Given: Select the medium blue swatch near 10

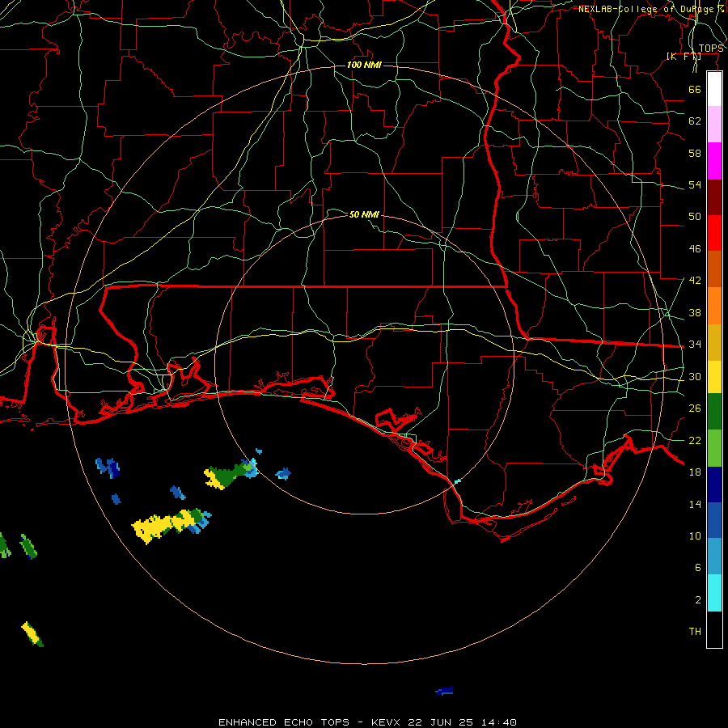Looking at the screenshot, I should click(714, 520).
